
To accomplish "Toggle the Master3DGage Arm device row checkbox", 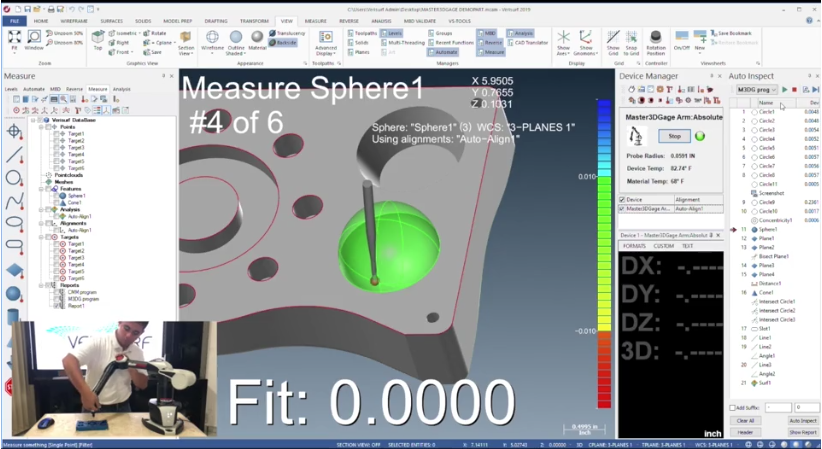I will (622, 208).
